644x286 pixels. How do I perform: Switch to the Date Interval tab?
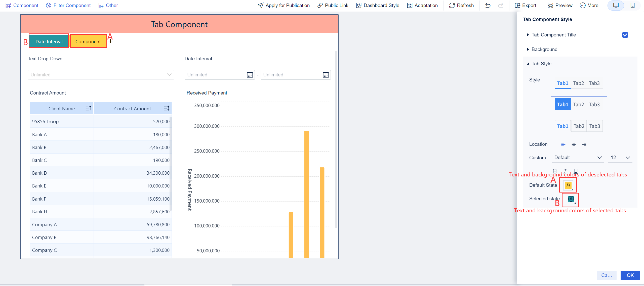[x=49, y=41]
